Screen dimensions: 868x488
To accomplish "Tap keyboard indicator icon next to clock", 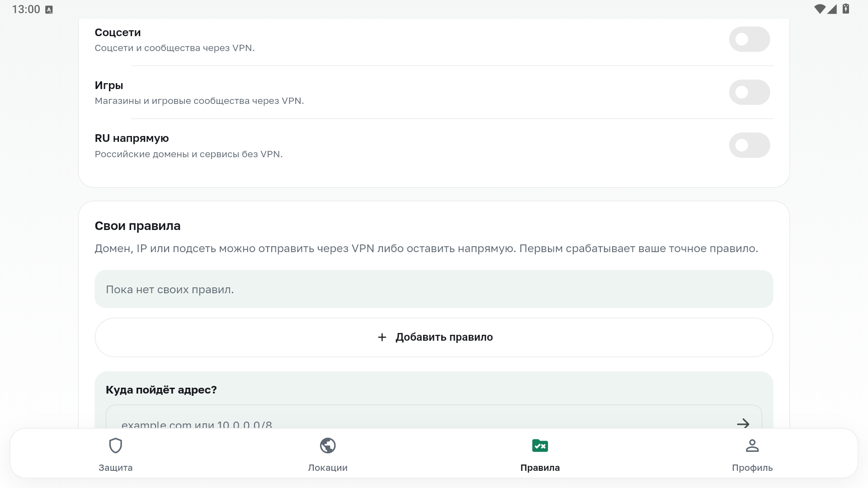I will (49, 9).
